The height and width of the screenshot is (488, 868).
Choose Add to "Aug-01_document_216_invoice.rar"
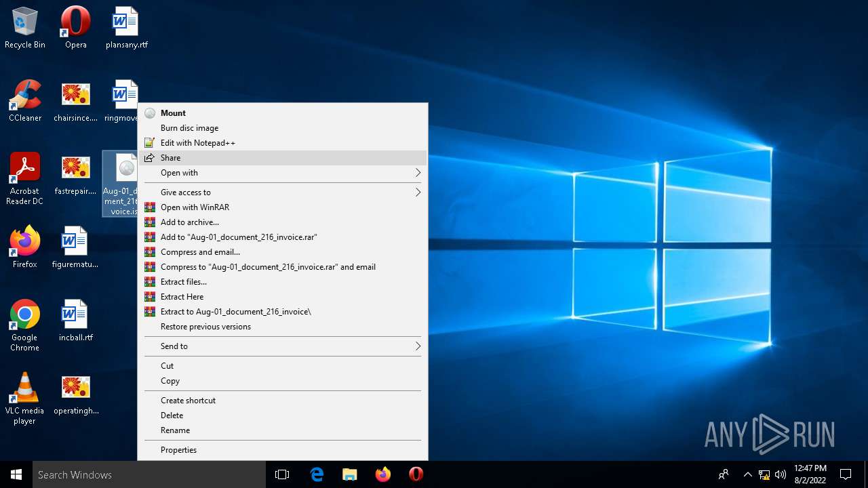[x=283, y=237]
